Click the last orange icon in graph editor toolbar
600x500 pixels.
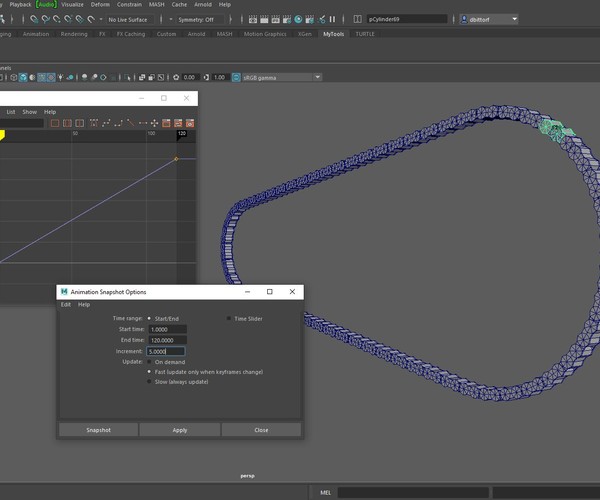pos(190,123)
